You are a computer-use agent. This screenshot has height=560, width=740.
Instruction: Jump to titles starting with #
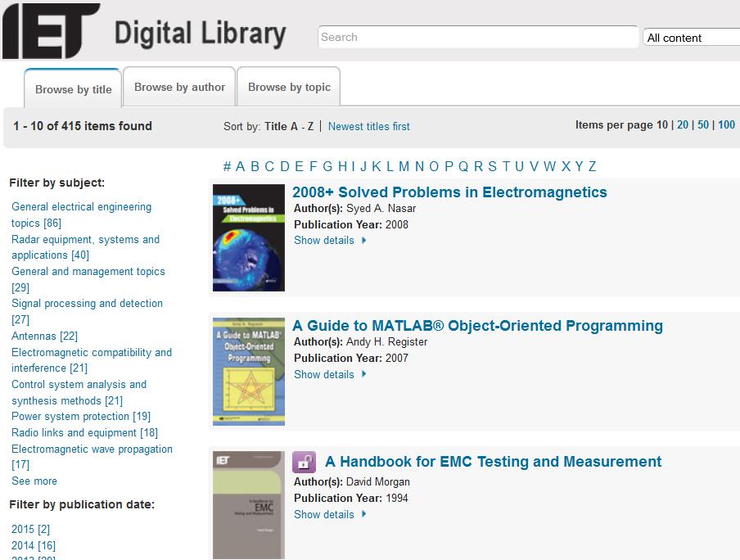click(227, 166)
